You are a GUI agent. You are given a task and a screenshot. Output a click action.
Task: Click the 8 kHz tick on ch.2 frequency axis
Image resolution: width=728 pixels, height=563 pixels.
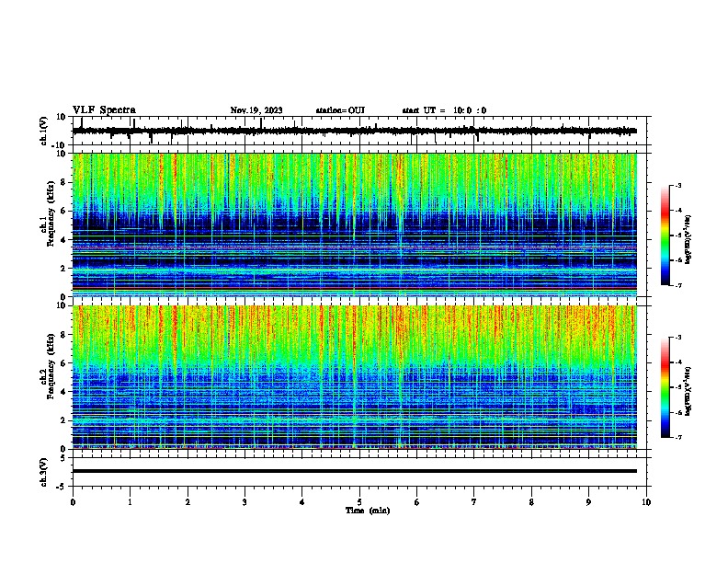pos(63,335)
